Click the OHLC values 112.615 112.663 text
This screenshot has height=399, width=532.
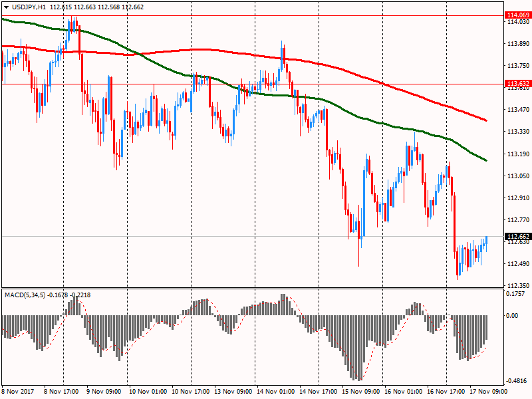72,7
